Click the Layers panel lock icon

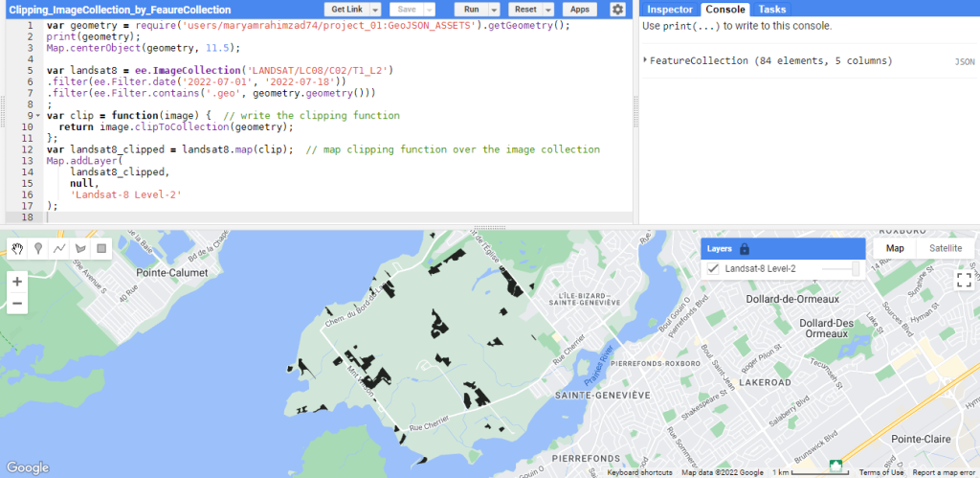pyautogui.click(x=745, y=249)
